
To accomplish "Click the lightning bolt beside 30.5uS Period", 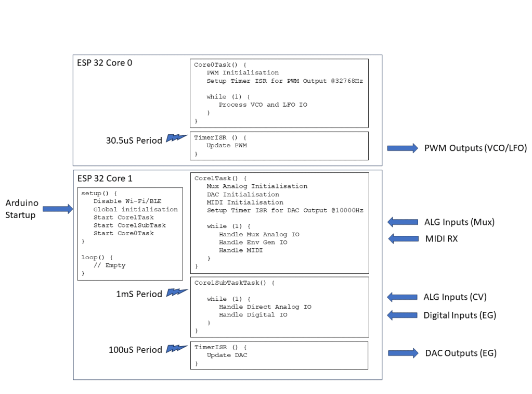I will click(176, 138).
